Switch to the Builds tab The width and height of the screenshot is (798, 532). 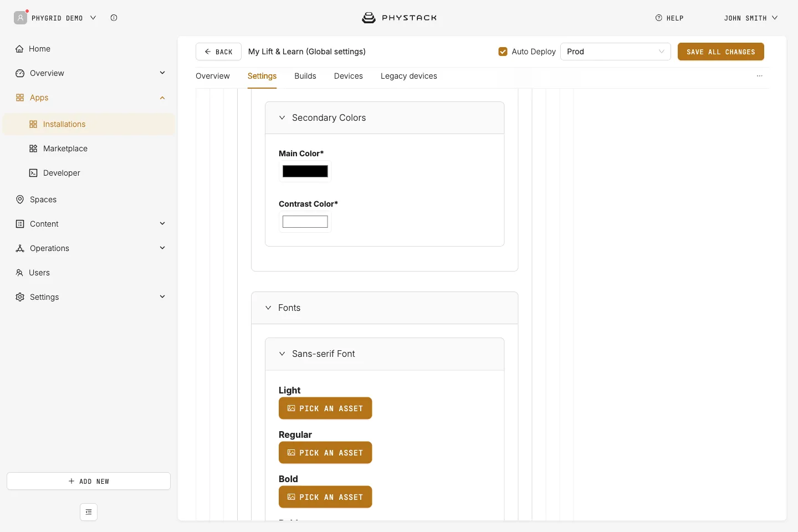pos(305,76)
